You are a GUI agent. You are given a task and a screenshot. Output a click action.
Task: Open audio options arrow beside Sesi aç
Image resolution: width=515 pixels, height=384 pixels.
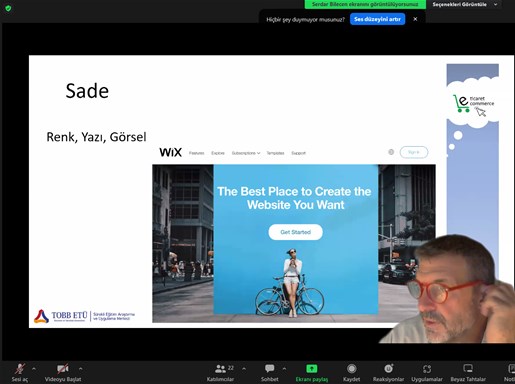coord(34,369)
